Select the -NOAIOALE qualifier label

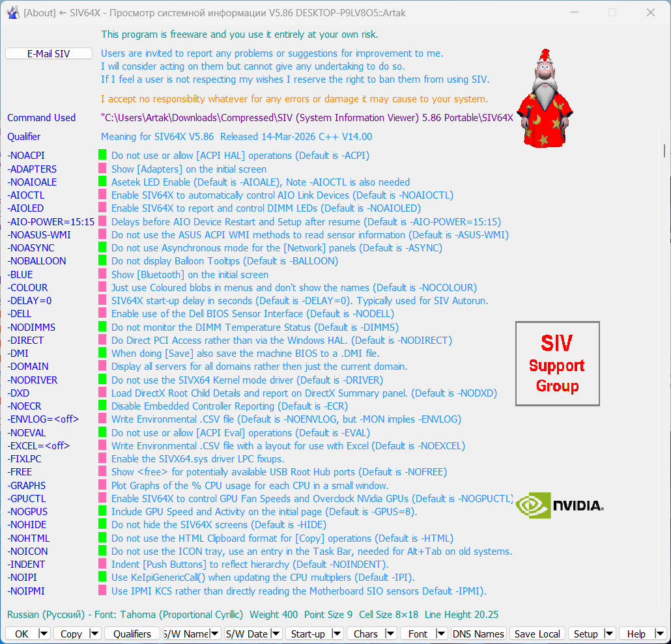pyautogui.click(x=32, y=182)
